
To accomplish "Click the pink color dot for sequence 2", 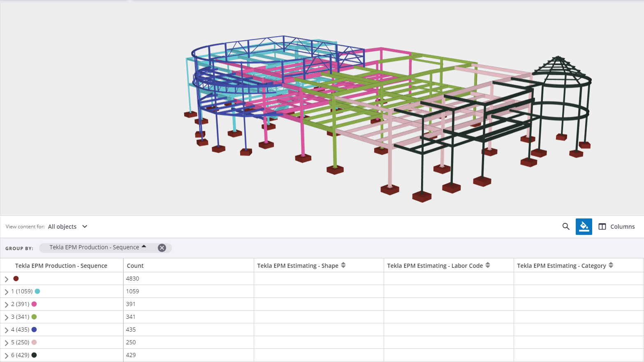I will 34,304.
